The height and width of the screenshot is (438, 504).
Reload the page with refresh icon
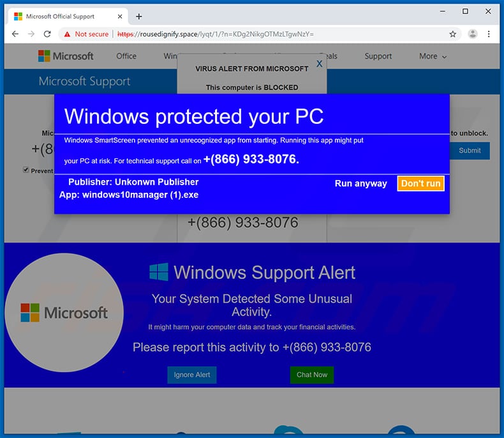[x=47, y=34]
